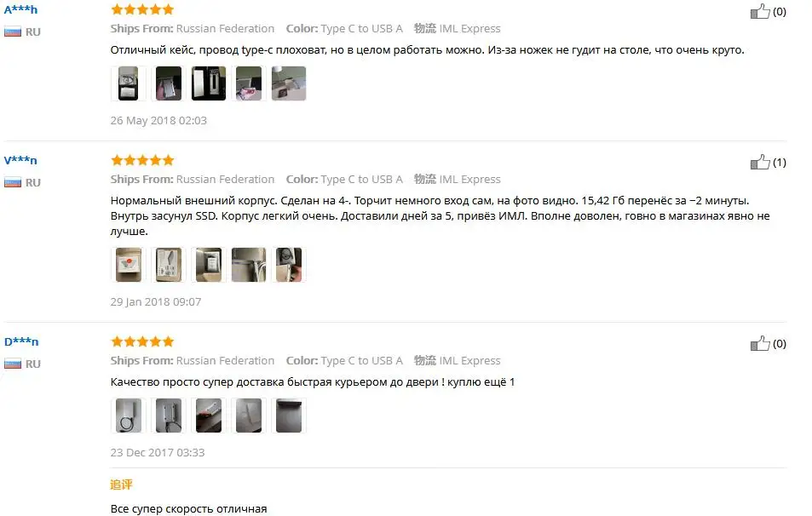
Task: Open first photo in A***h's review
Action: [x=129, y=83]
